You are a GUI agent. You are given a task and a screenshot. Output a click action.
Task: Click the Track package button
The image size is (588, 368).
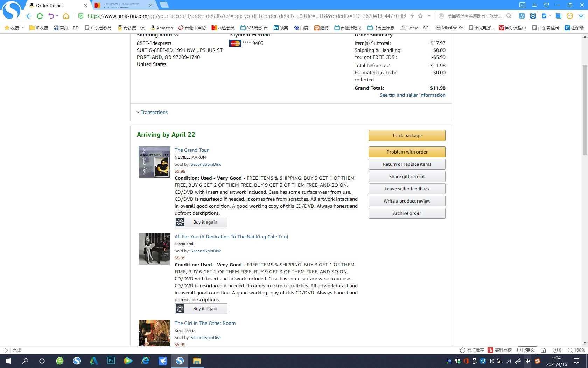[407, 135]
